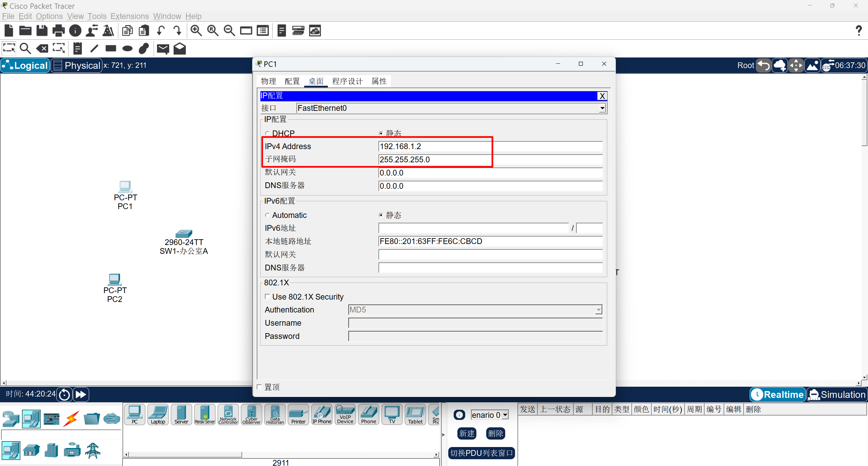
Task: Switch to the Physical workspace view
Action: click(77, 65)
